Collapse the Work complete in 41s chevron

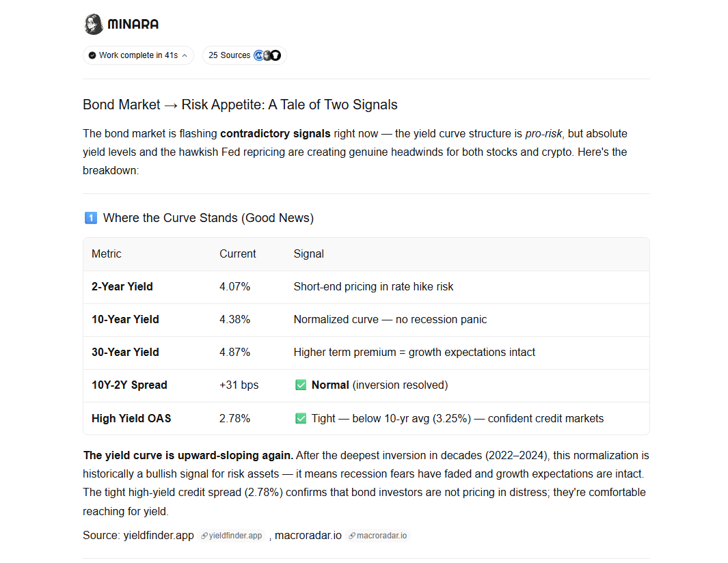click(x=185, y=56)
